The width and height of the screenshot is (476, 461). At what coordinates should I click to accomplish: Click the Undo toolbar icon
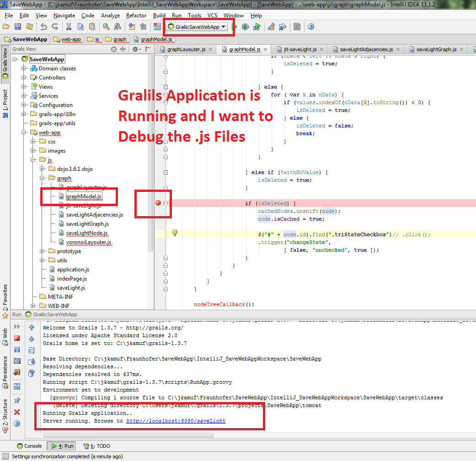(44, 26)
